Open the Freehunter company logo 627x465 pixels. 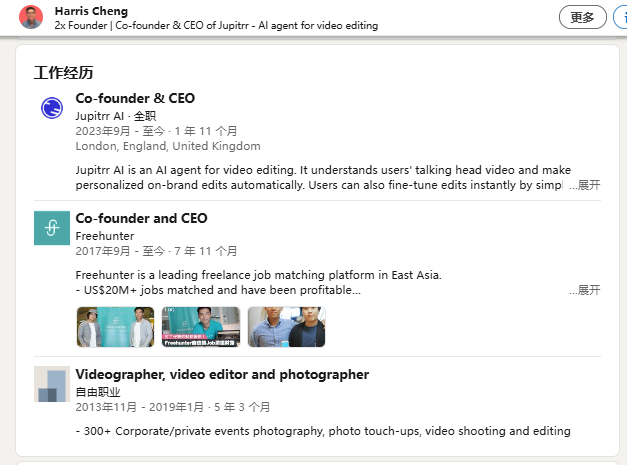coord(52,228)
